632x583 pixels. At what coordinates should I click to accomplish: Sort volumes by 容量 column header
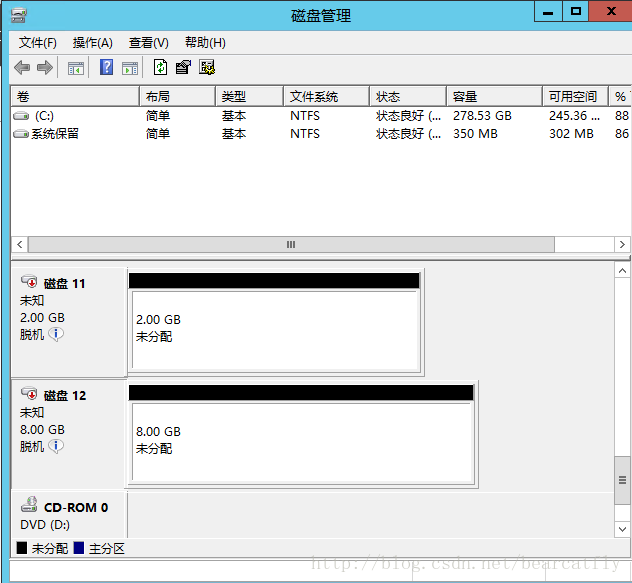click(x=465, y=97)
